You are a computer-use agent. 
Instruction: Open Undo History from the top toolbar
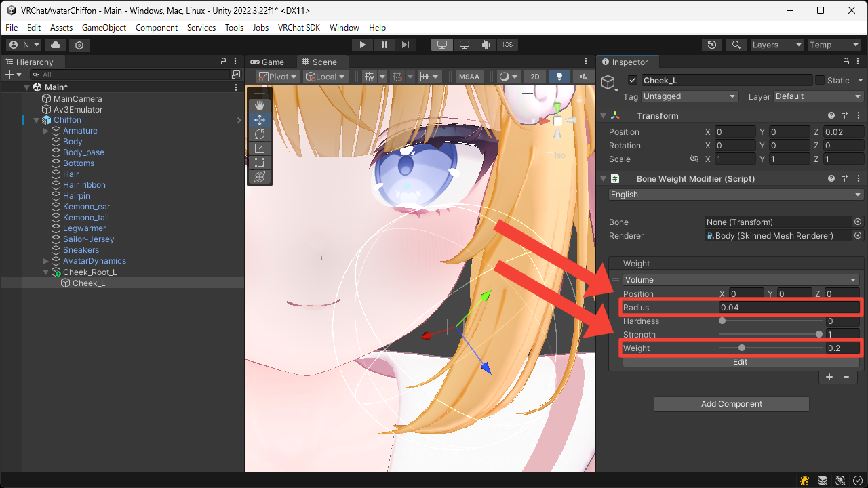click(x=711, y=44)
